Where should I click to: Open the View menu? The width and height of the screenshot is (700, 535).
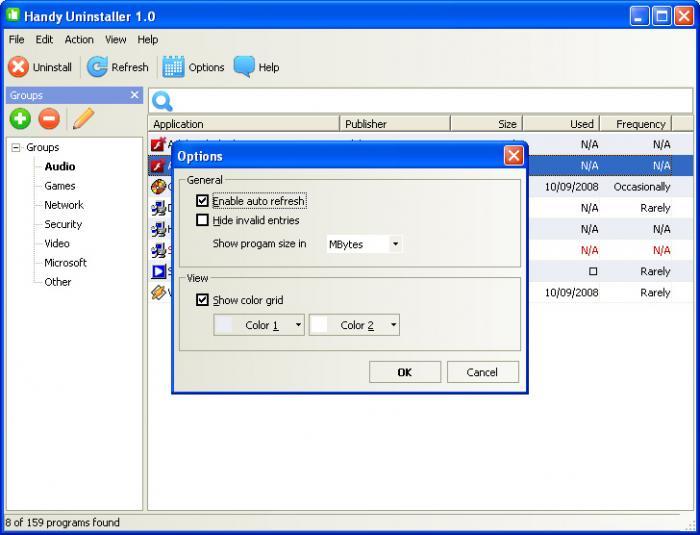116,39
